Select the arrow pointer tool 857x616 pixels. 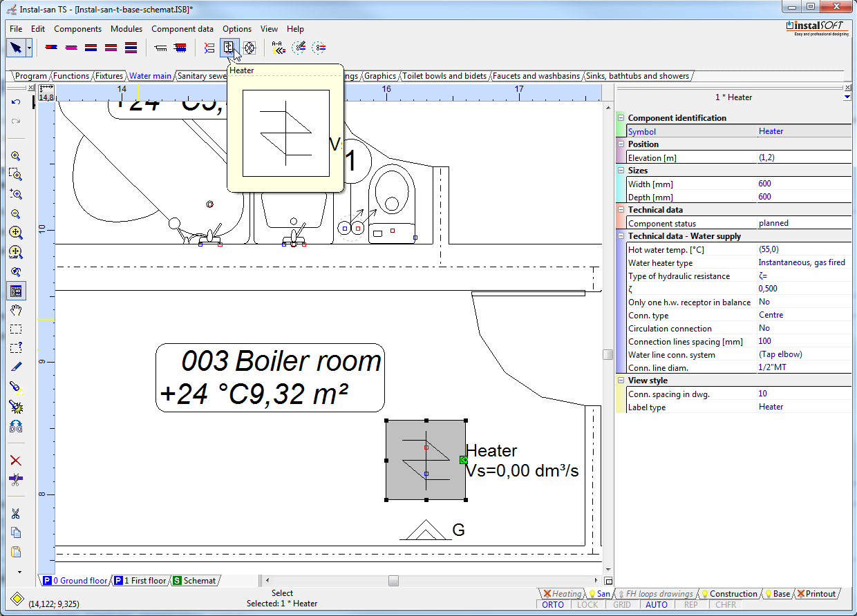(x=15, y=48)
